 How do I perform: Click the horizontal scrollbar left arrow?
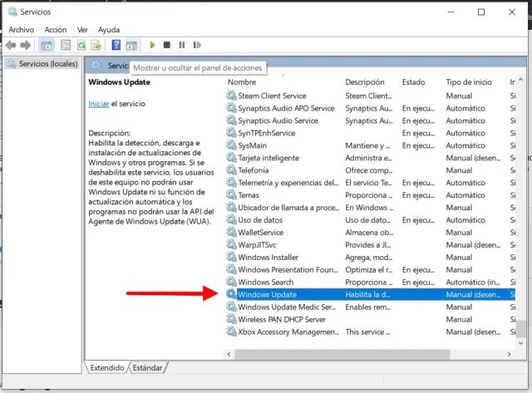(x=229, y=354)
